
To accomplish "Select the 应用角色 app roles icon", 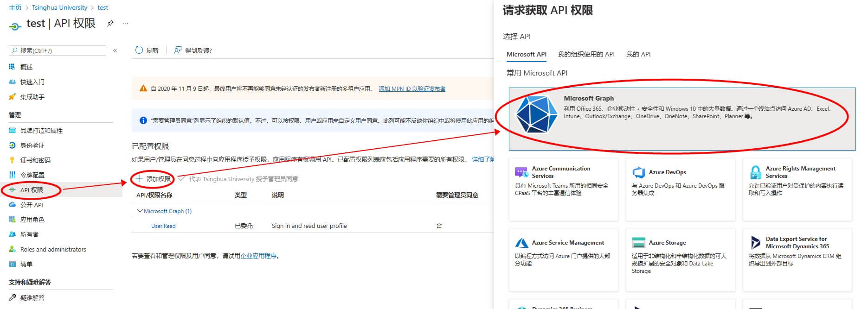I will (12, 220).
